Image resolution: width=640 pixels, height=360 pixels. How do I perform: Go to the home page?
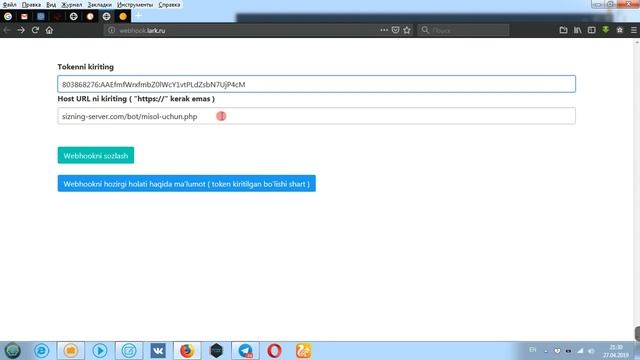point(49,30)
